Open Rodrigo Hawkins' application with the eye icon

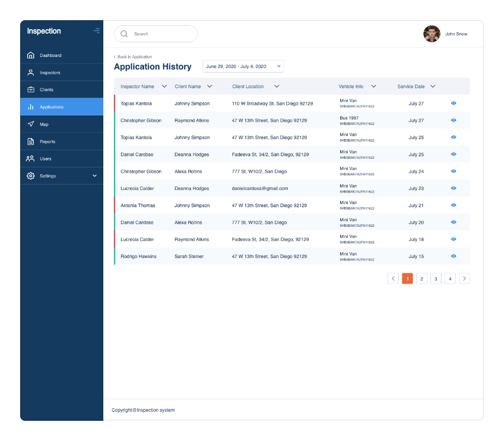click(x=453, y=256)
